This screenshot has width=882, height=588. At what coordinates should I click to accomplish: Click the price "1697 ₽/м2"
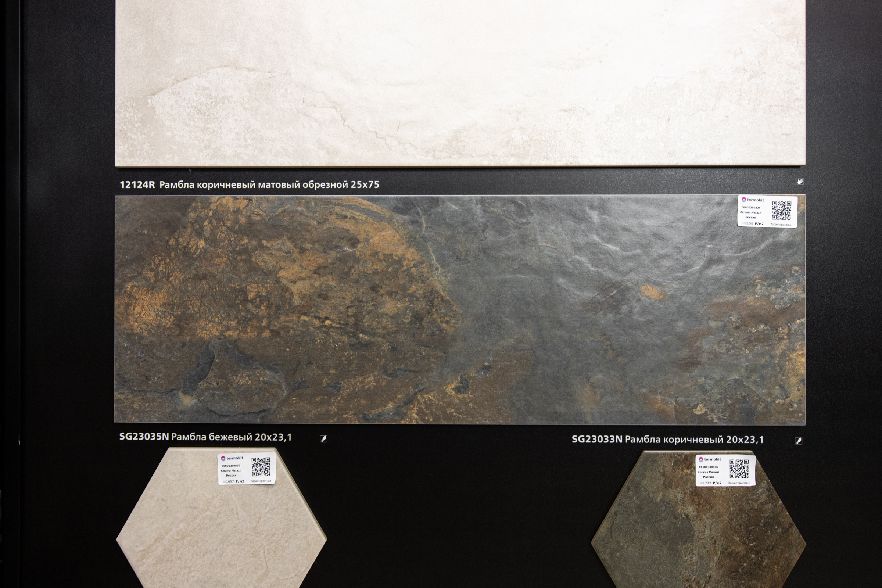234,481
